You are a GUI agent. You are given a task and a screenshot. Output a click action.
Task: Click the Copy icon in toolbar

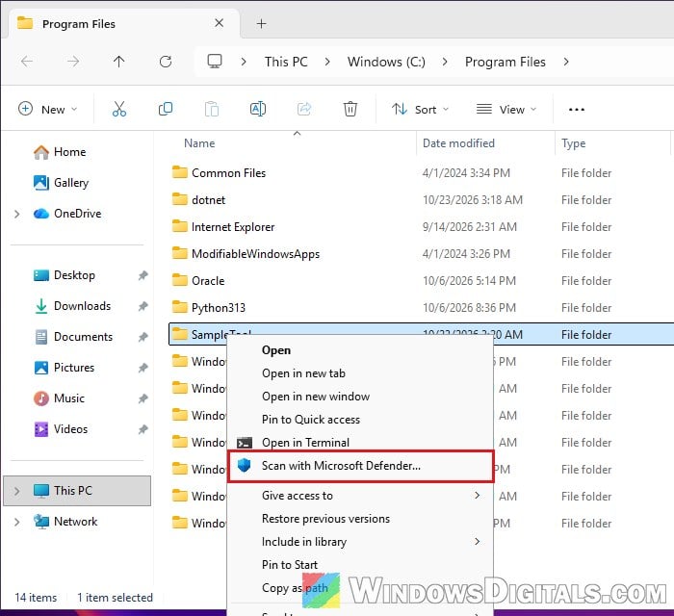click(166, 109)
